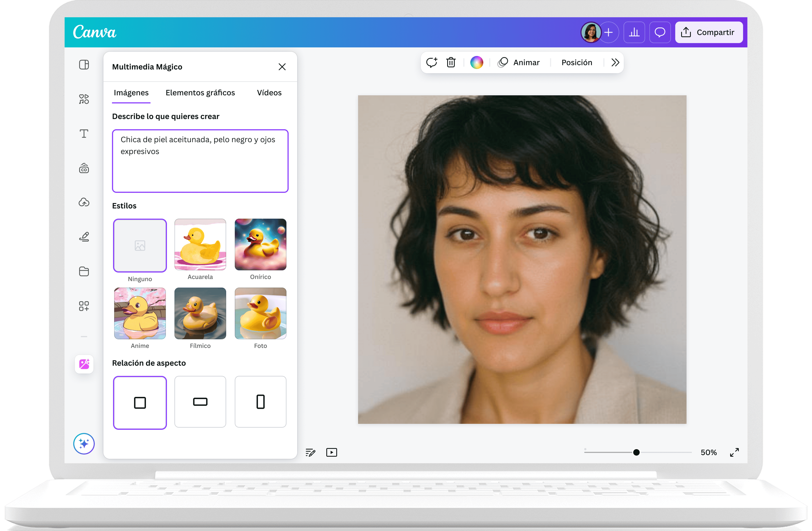Choose the portrait aspect ratio
This screenshot has width=812, height=531.
point(261,402)
